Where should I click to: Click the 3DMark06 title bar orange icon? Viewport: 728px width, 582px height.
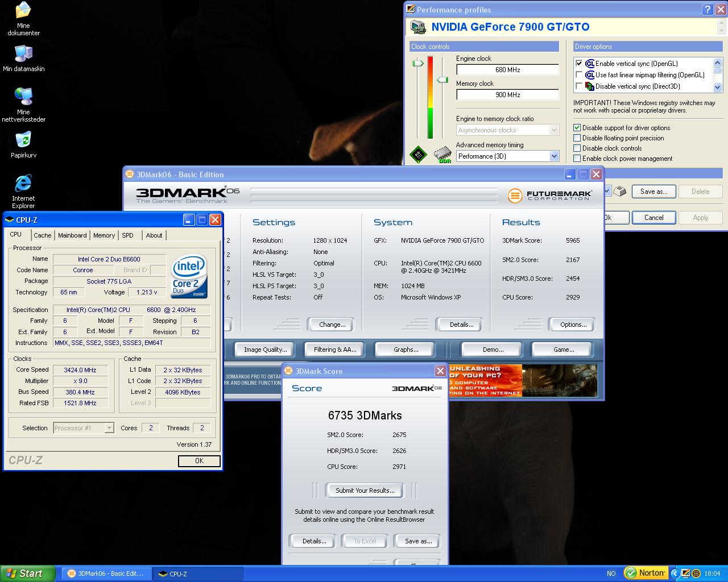130,174
